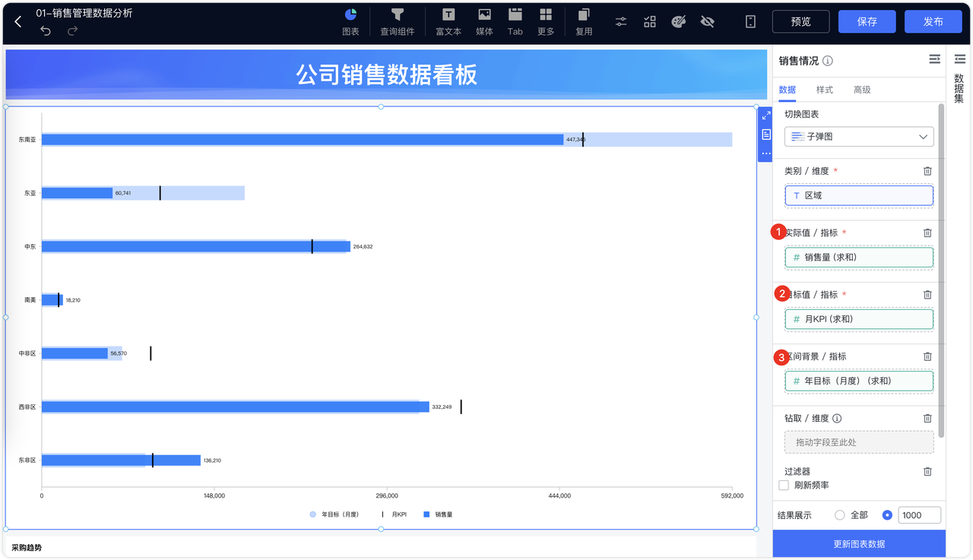Select the 月KPI (求和) measure field
This screenshot has width=973, height=560.
tap(859, 319)
